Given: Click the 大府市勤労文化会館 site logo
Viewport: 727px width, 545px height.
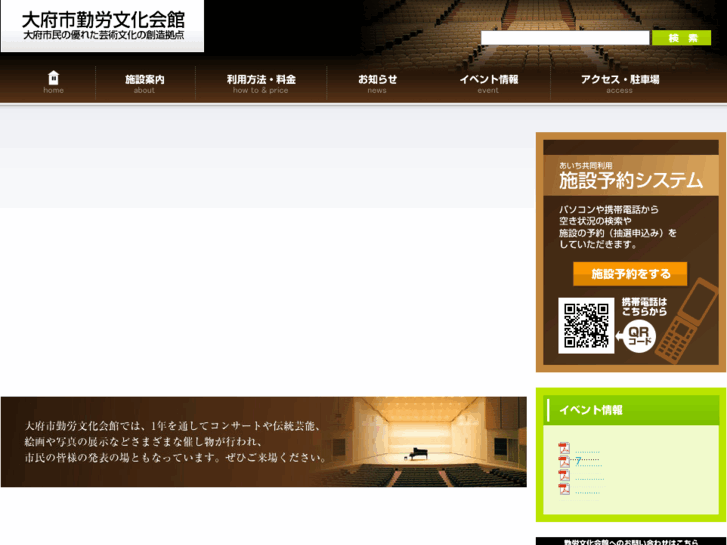Looking at the screenshot, I should coord(102,26).
